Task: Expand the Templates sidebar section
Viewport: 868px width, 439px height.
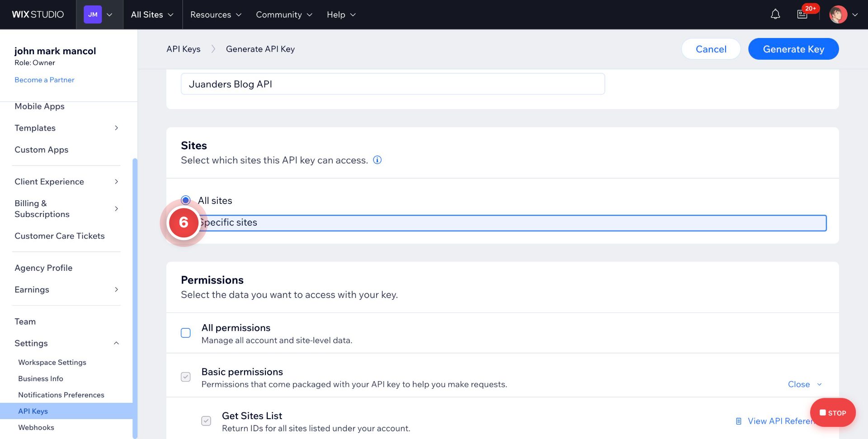Action: click(x=66, y=128)
